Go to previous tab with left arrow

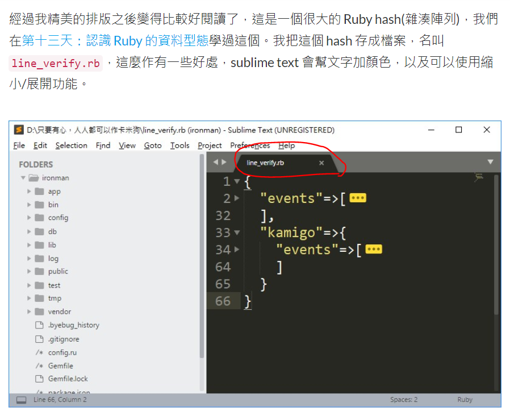pos(216,162)
